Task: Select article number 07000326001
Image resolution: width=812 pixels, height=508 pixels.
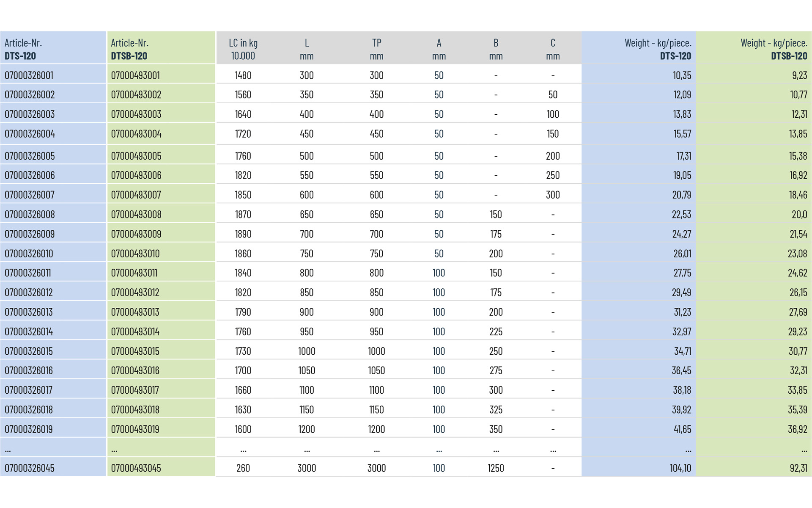Action: pos(29,75)
